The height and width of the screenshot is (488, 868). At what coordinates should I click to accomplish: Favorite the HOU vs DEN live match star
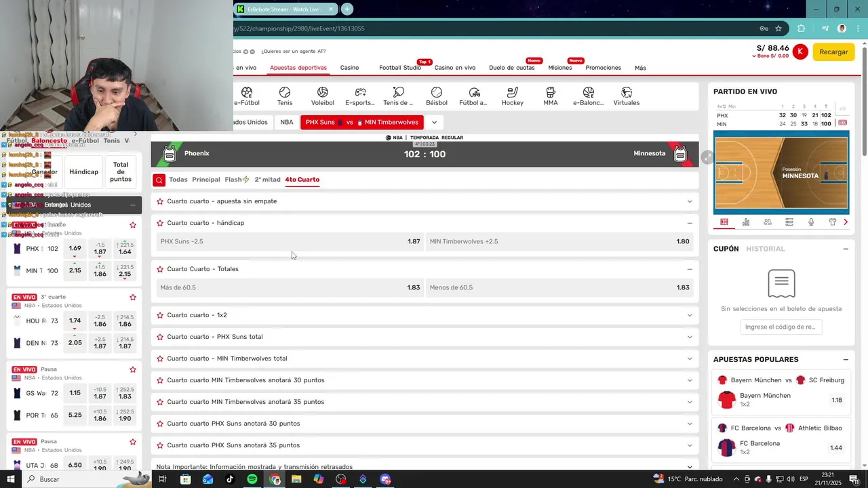(133, 297)
